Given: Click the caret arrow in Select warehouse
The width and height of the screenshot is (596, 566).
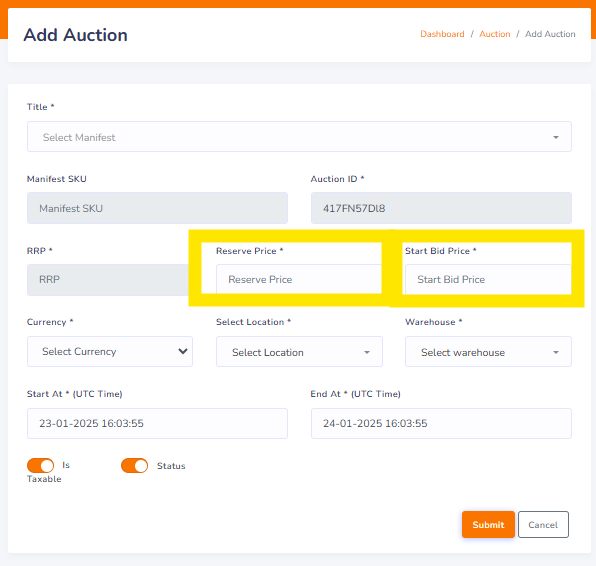Looking at the screenshot, I should (x=556, y=352).
